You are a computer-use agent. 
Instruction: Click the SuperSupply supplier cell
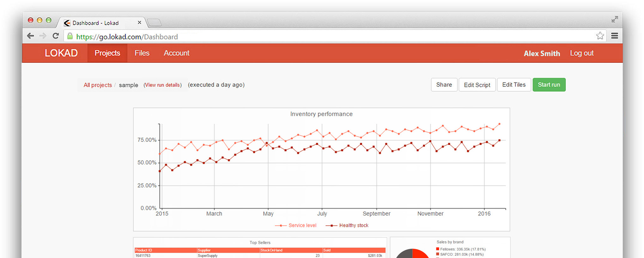(x=208, y=255)
